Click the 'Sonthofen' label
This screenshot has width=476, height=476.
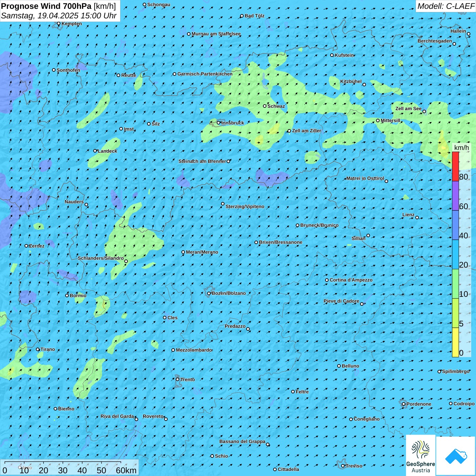tap(68, 70)
